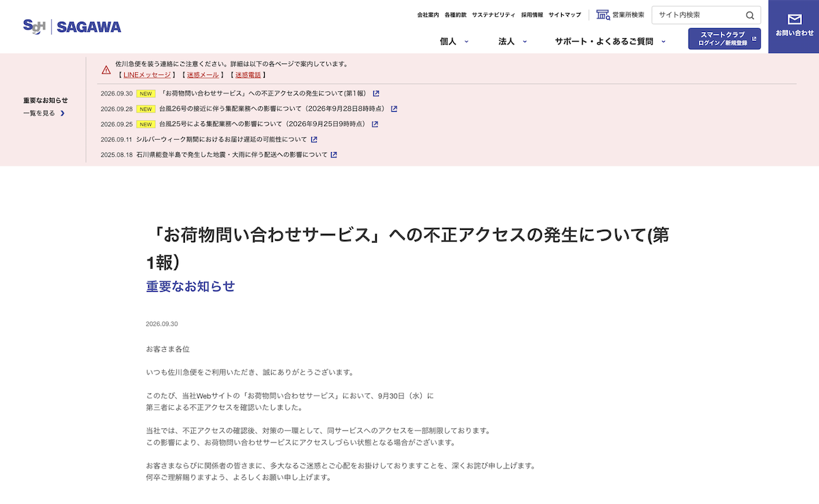Open the 石川県能登半島 地震・大雨 notice link

click(231, 155)
